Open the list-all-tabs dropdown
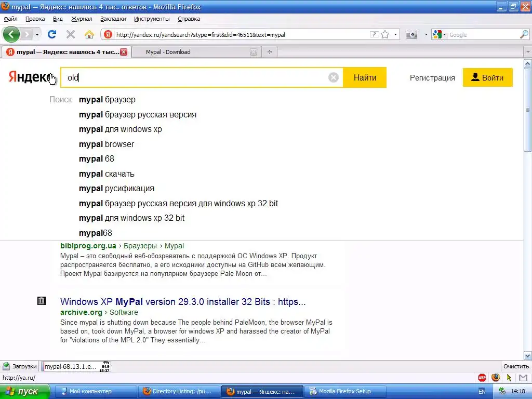The height and width of the screenshot is (399, 532). tap(528, 52)
